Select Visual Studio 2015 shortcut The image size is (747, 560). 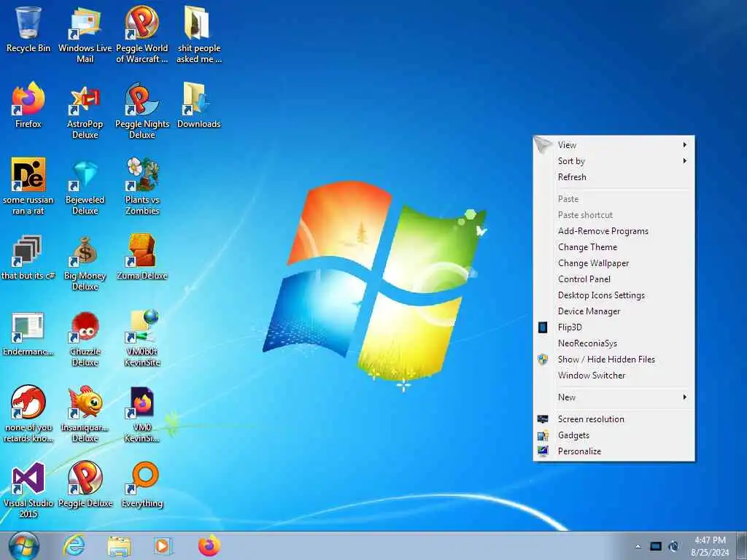(28, 491)
